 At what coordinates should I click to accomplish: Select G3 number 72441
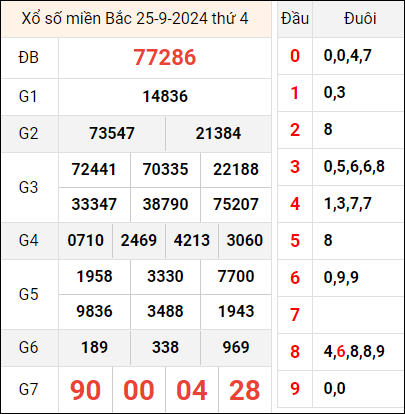[x=94, y=169]
